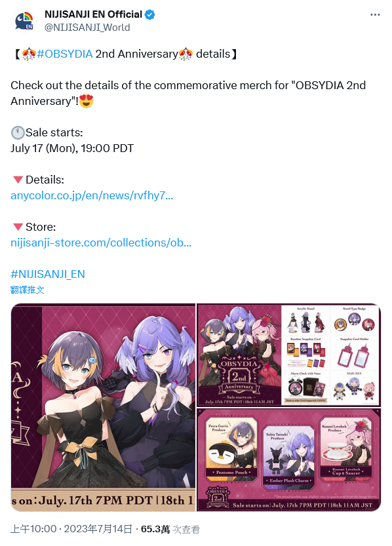Viewport: 392px width, 546px height.
Task: Open the three-dot more options menu
Action: [375, 14]
